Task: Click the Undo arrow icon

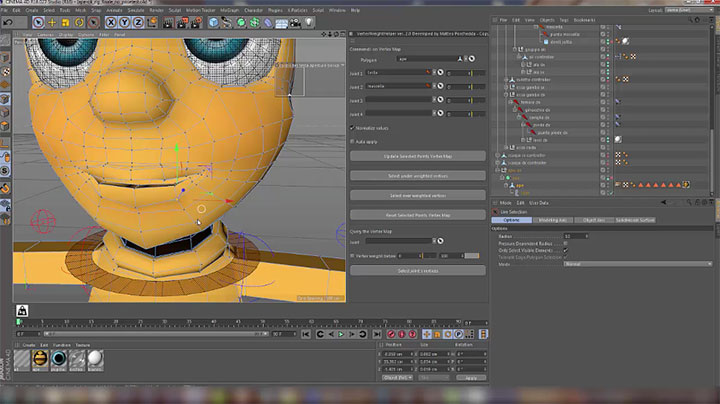Action: 8,22
